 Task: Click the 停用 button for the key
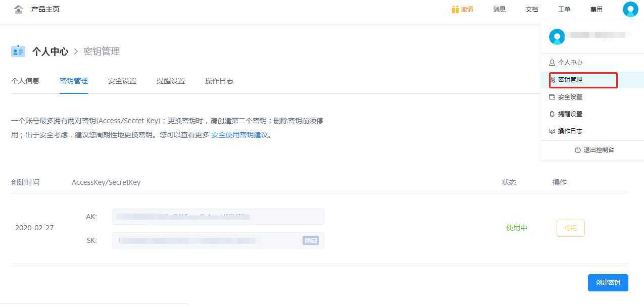tap(571, 228)
